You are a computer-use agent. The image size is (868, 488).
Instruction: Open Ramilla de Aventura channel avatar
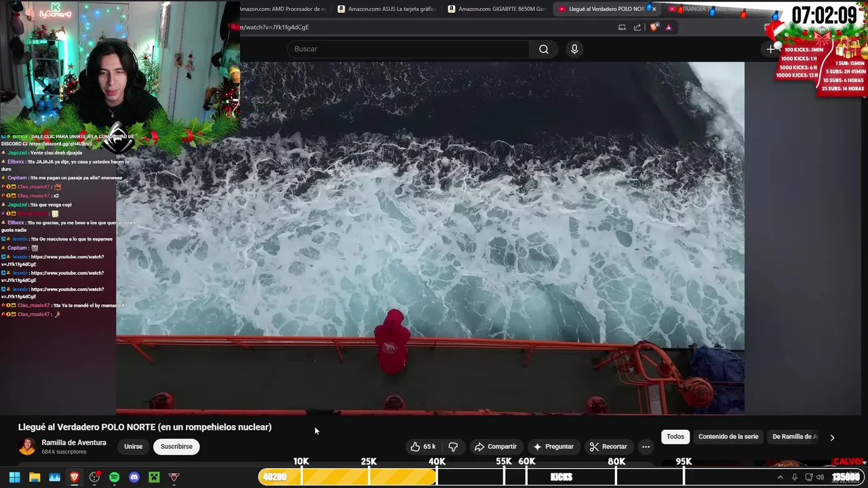click(27, 446)
